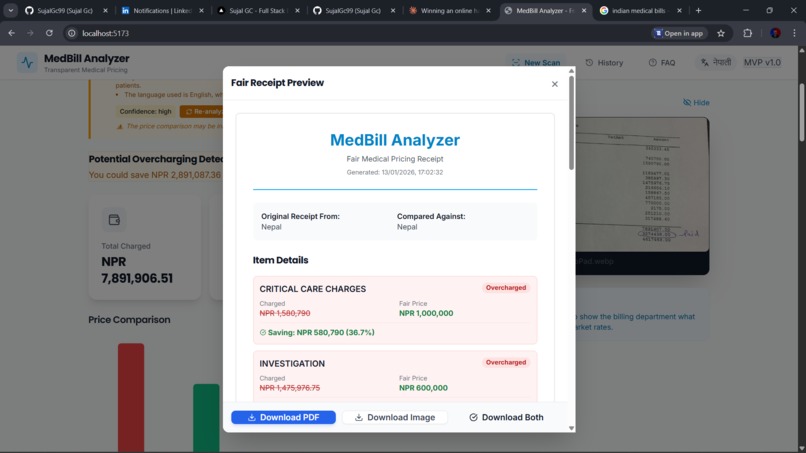The height and width of the screenshot is (453, 806).
Task: Close the Notifications LinkedIn tab
Action: (x=202, y=10)
